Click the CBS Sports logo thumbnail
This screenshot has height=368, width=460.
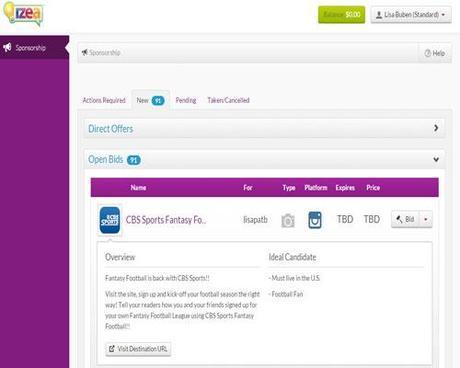pyautogui.click(x=110, y=220)
